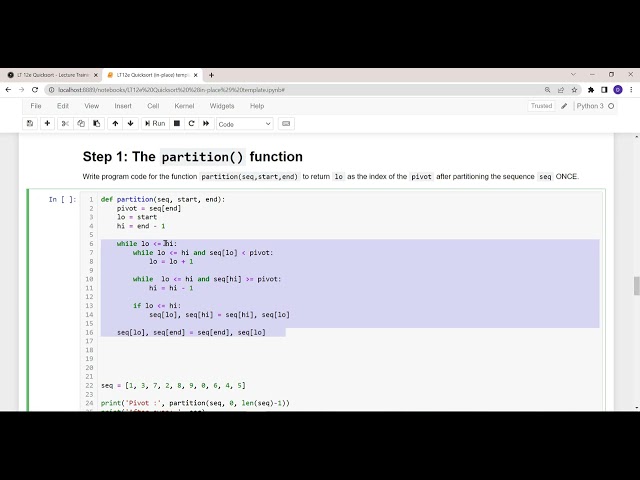Click the 'In [ ]:' cell prompt

[x=62, y=199]
